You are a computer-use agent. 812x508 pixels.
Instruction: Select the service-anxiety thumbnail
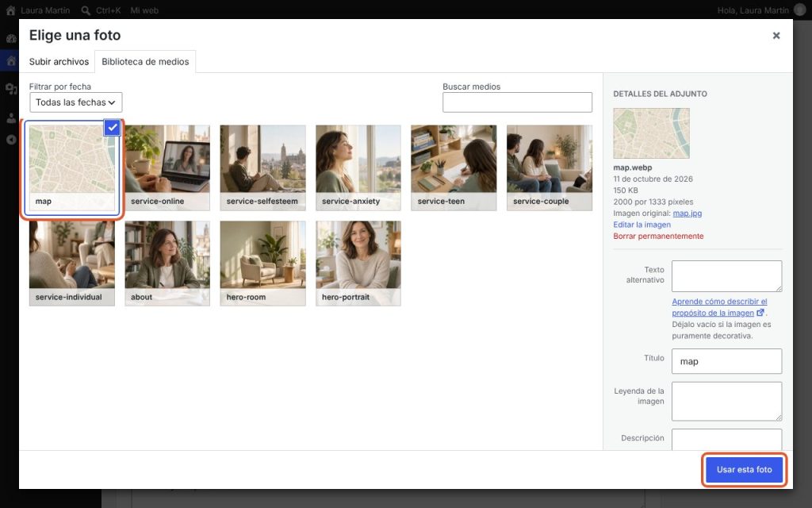click(358, 168)
